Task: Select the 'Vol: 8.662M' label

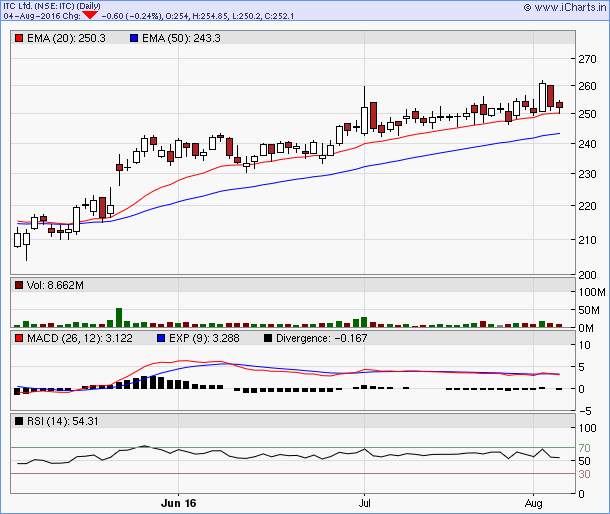Action: (x=55, y=285)
